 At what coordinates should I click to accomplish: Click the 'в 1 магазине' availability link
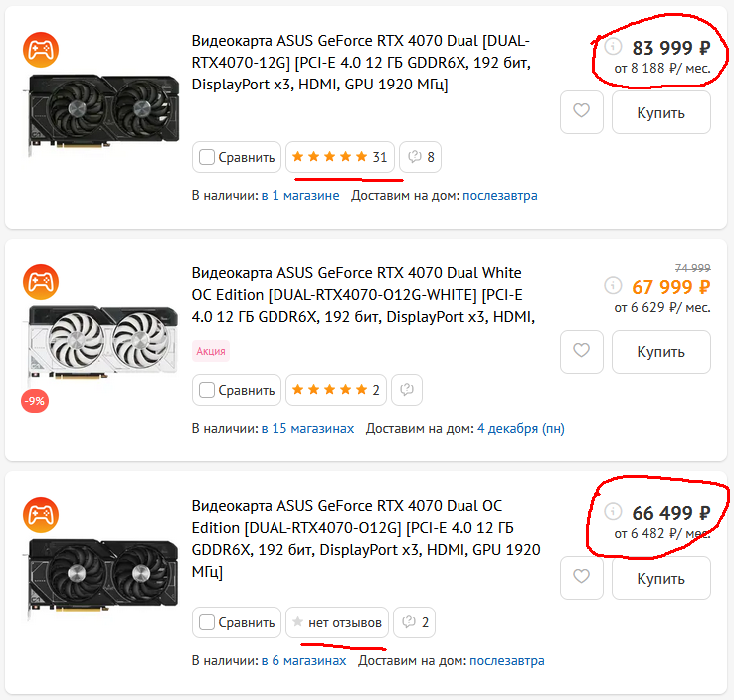pos(300,196)
